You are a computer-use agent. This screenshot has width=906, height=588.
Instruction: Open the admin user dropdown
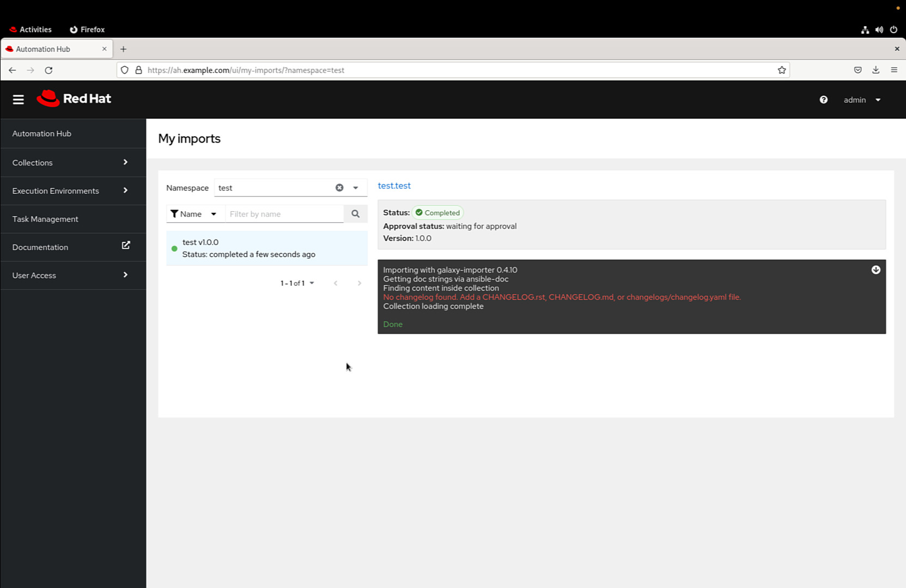click(x=862, y=100)
